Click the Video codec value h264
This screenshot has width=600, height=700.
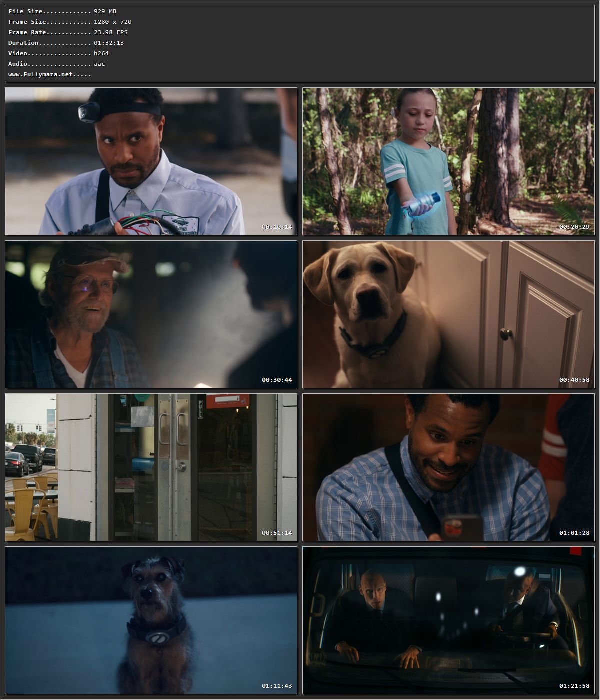point(101,53)
